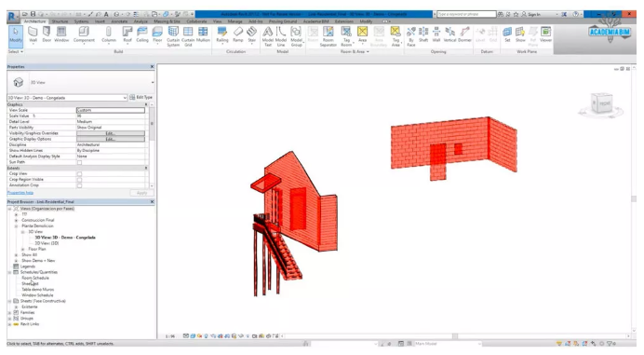The image size is (644, 355).
Task: Select the Floor tool
Action: (157, 34)
